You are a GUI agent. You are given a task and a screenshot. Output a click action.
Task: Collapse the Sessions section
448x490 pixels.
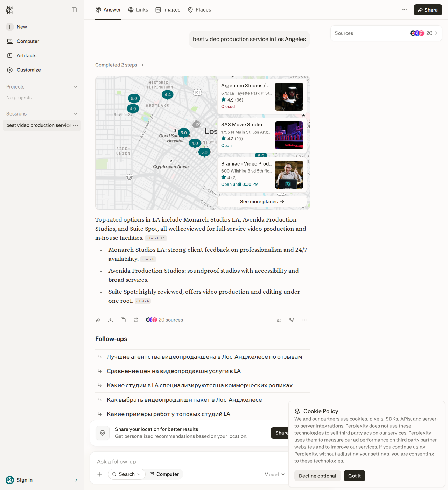76,114
